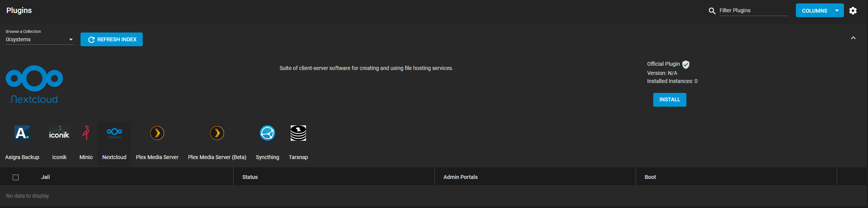Choose the Iconik plugin icon

[x=59, y=133]
